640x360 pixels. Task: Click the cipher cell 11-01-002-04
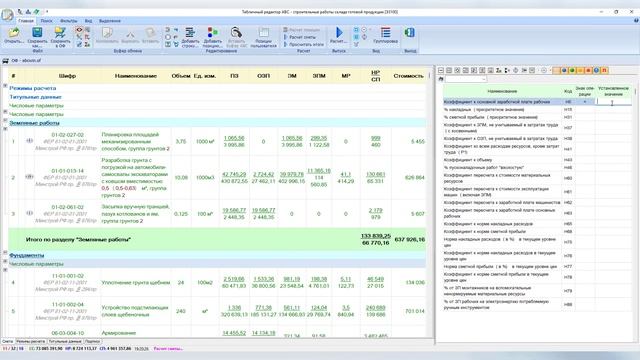pos(67,304)
